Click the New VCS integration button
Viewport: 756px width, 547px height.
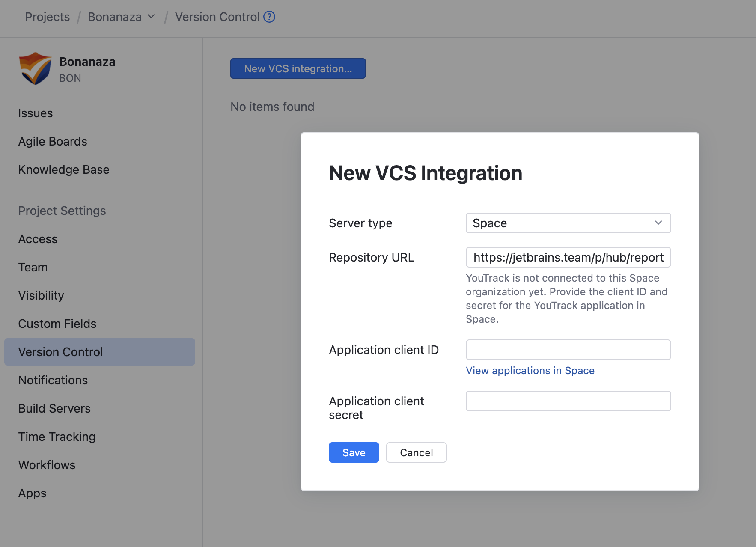click(298, 68)
